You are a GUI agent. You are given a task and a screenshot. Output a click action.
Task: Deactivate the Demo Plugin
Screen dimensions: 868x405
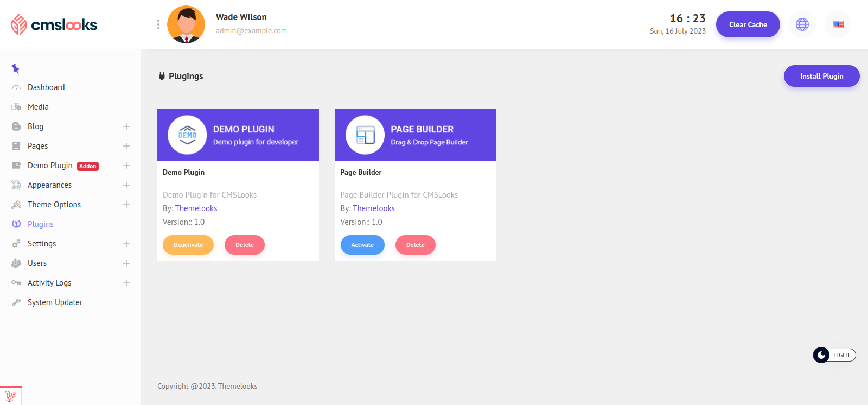pyautogui.click(x=188, y=245)
